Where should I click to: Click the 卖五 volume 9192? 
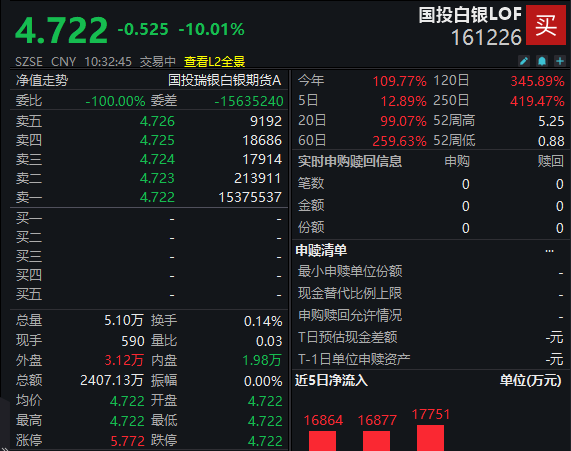tap(266, 121)
